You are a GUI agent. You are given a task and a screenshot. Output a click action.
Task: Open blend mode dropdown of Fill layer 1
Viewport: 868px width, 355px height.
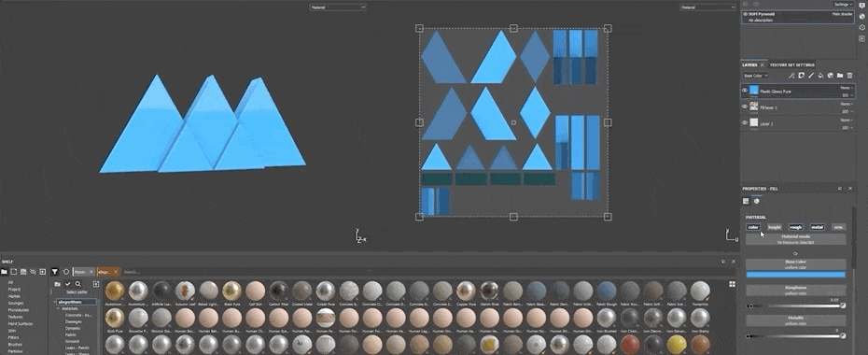[x=847, y=104]
